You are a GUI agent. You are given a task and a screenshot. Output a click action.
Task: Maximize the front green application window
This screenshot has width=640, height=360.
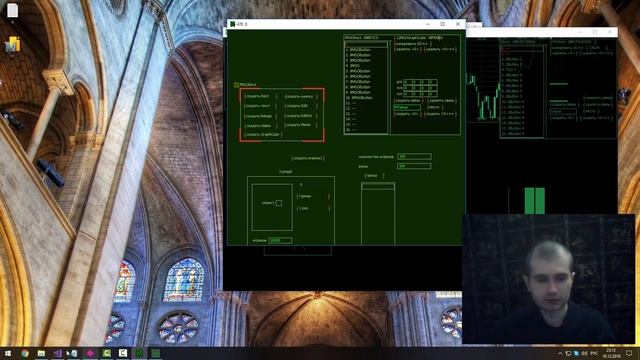click(442, 24)
